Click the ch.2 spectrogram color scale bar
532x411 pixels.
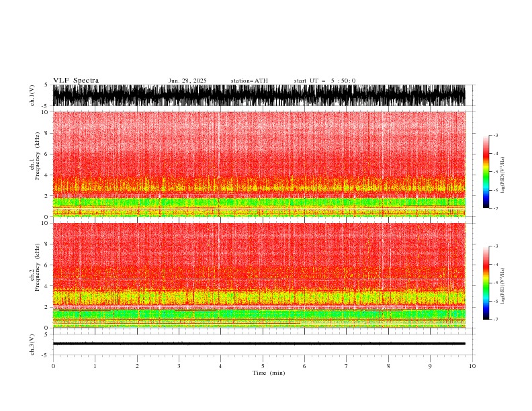pos(486,283)
